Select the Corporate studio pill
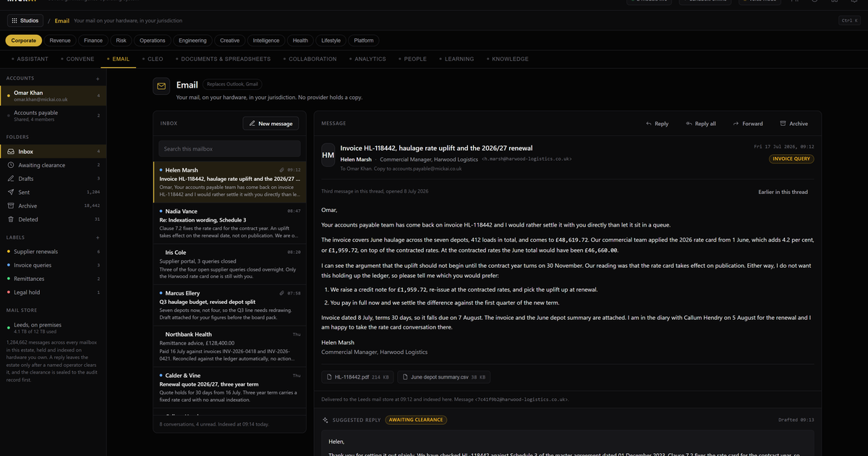Viewport: 868px width, 456px height. pyautogui.click(x=24, y=41)
